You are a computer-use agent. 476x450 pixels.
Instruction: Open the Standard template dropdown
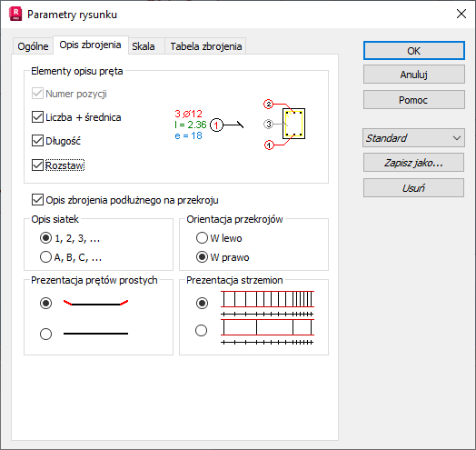pos(413,138)
